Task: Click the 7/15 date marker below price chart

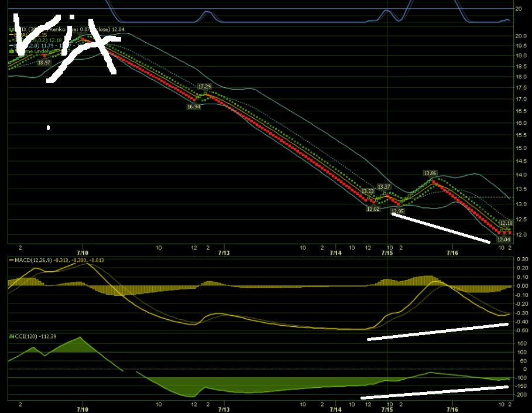Action: click(x=387, y=252)
